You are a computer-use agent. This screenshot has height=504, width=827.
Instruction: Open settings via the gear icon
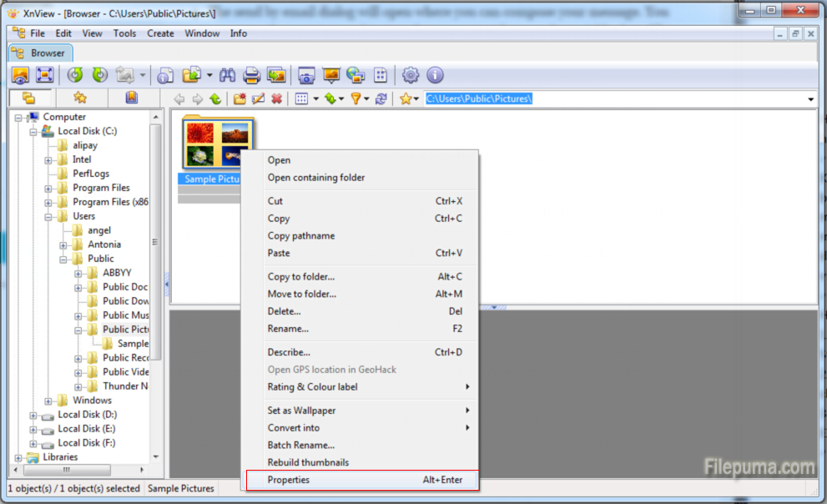(411, 75)
